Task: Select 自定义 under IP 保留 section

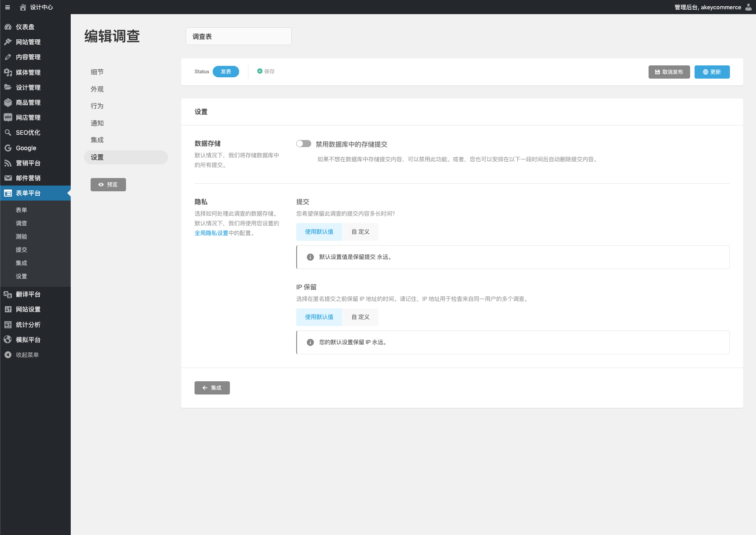Action: pos(360,317)
